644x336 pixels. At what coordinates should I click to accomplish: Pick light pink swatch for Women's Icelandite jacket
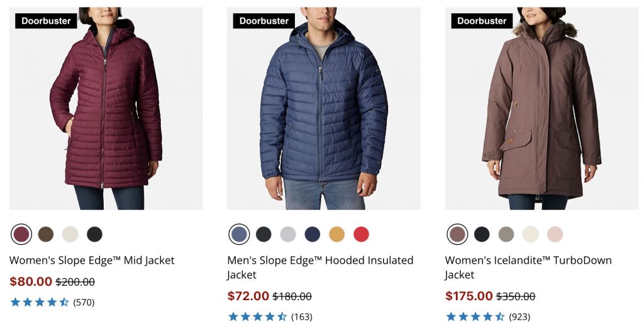tap(555, 234)
